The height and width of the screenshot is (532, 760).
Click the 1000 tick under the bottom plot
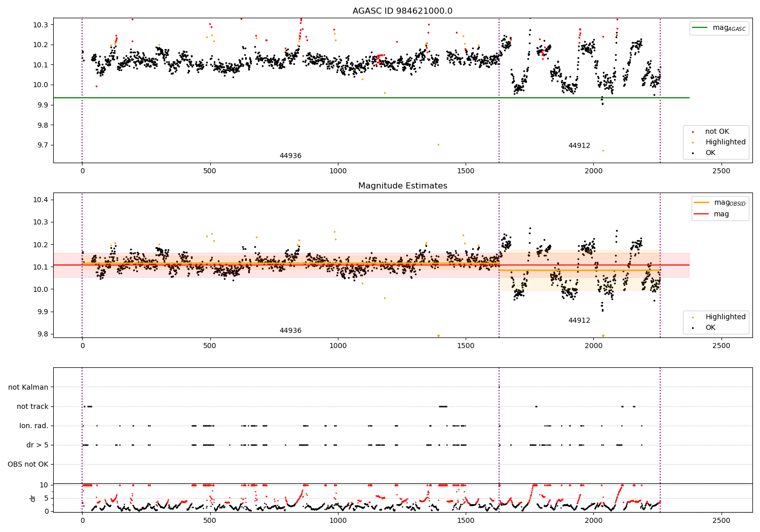coord(338,521)
